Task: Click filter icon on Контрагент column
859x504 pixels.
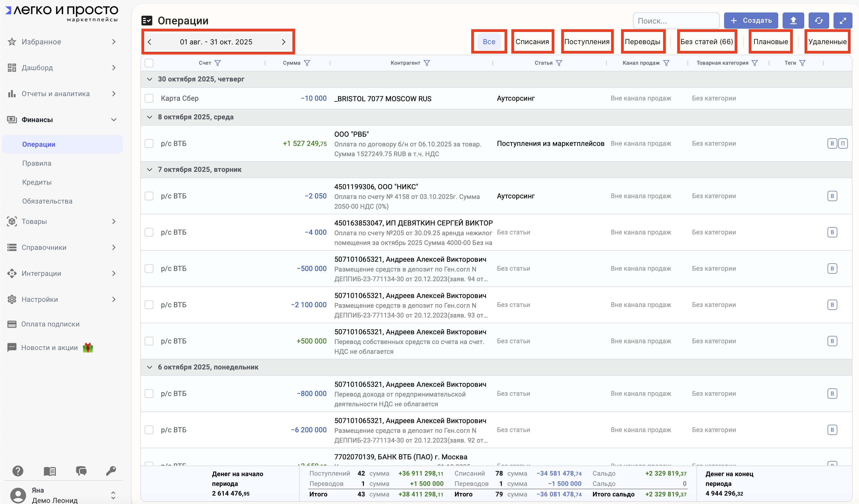Action: (x=427, y=63)
